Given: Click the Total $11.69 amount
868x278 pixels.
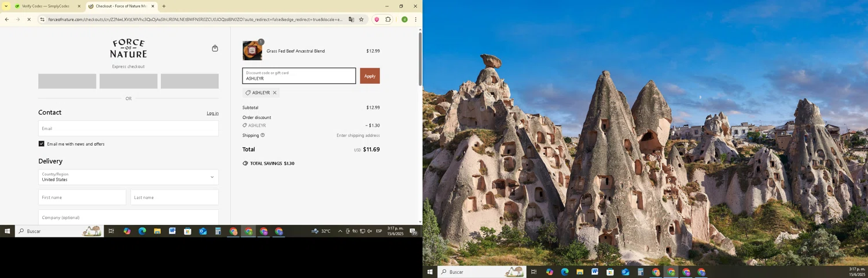Looking at the screenshot, I should pos(372,149).
